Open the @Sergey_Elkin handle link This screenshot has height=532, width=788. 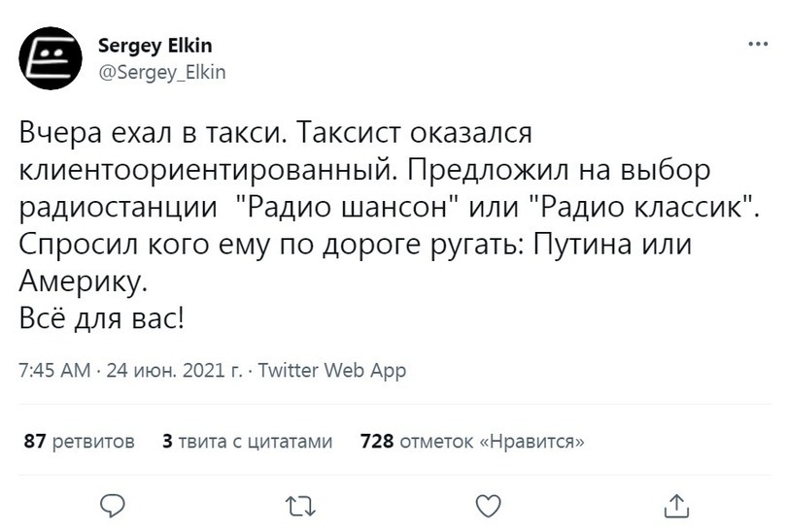162,71
